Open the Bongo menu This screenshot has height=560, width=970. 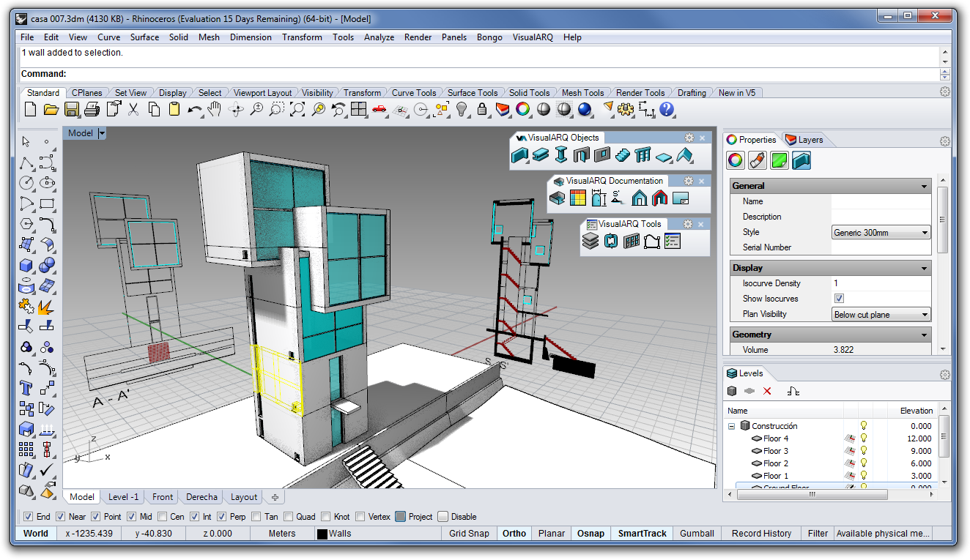(x=489, y=37)
